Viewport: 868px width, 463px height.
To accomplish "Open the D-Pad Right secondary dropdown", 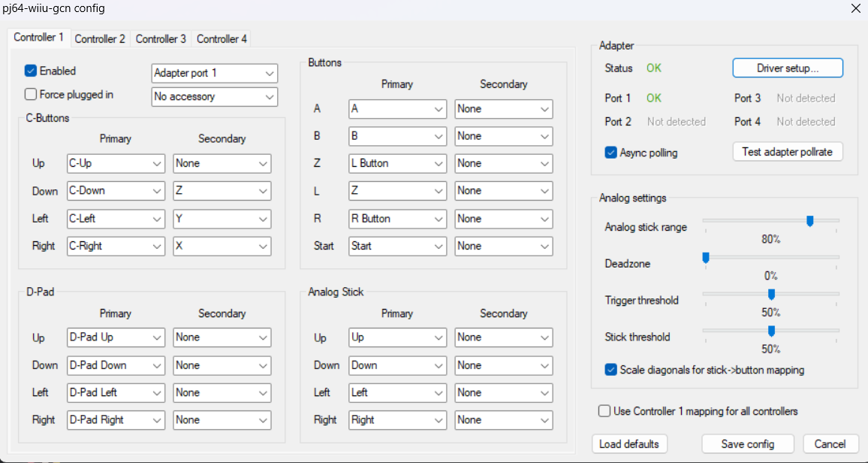I will 222,420.
